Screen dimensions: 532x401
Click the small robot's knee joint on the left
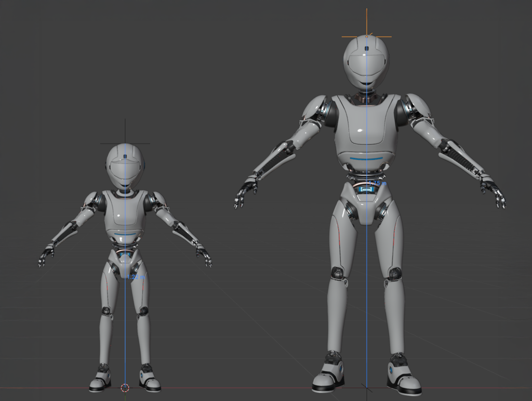107,311
